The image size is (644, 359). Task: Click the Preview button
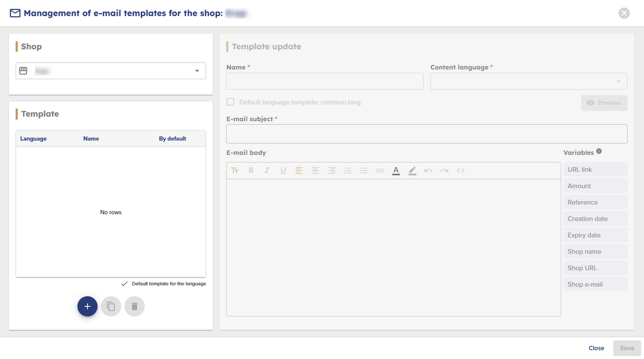click(x=604, y=103)
